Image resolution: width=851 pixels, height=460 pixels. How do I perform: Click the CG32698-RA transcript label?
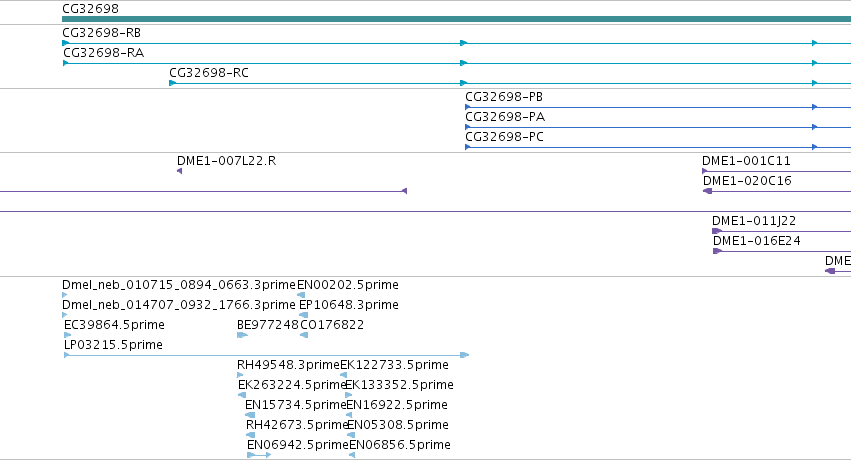pyautogui.click(x=104, y=53)
